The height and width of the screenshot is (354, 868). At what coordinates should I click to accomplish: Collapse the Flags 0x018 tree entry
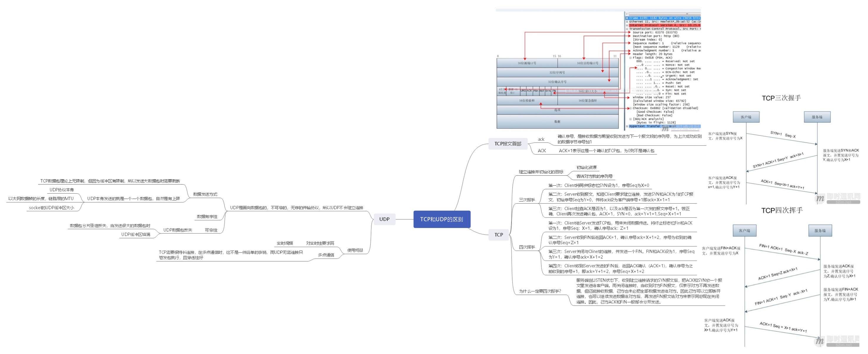coord(630,58)
